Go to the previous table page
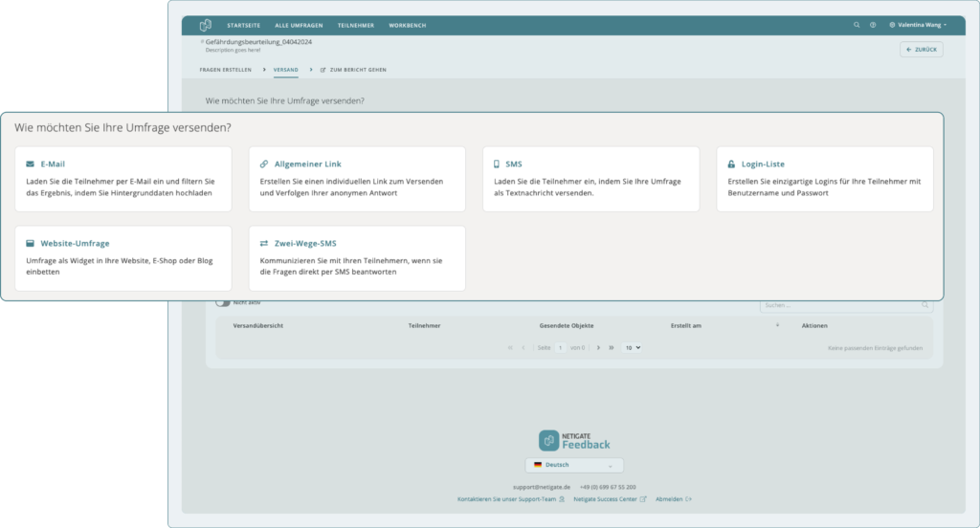The height and width of the screenshot is (528, 980). (x=523, y=347)
